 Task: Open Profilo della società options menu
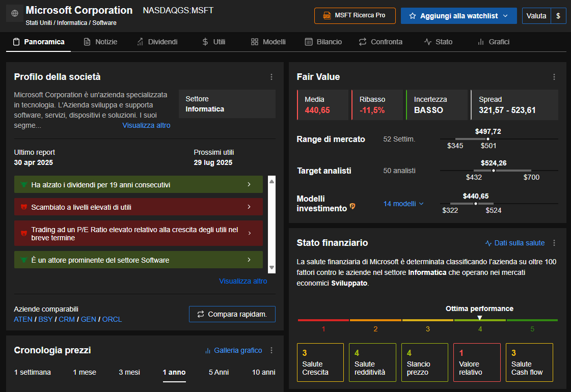pyautogui.click(x=271, y=77)
